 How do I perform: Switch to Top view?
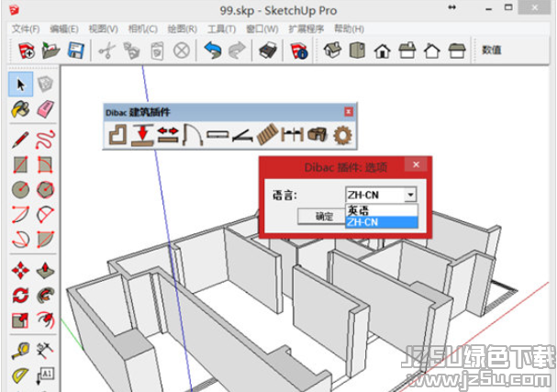point(357,50)
